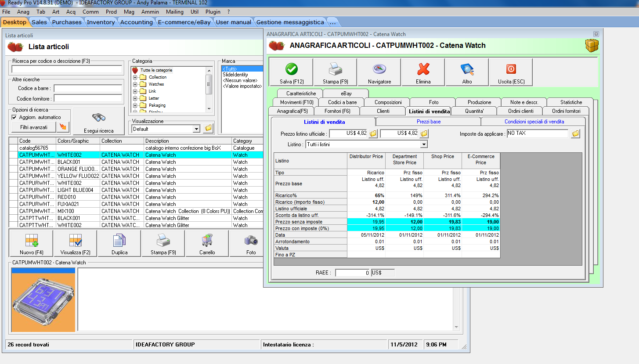
Task: Click the Carrello shopping cart icon
Action: 207,240
